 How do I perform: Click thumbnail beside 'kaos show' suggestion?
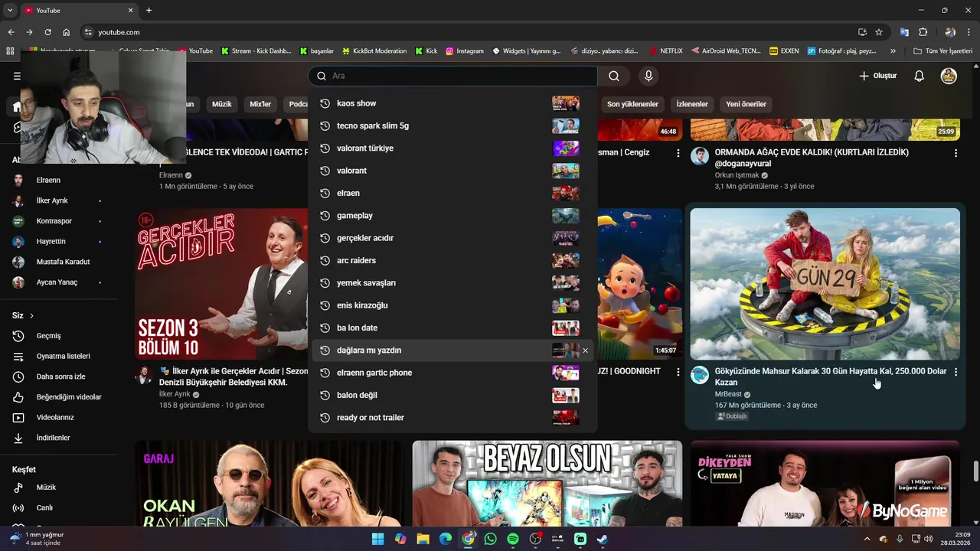[566, 103]
